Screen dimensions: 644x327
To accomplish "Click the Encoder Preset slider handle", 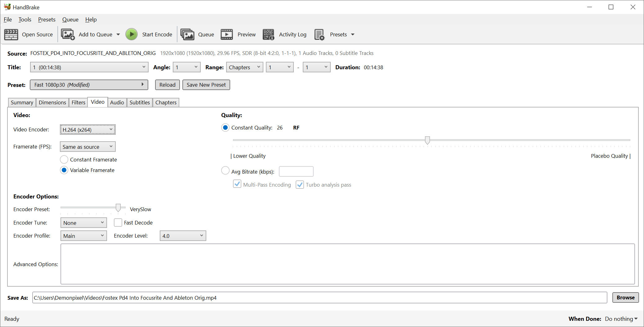I will [x=118, y=208].
